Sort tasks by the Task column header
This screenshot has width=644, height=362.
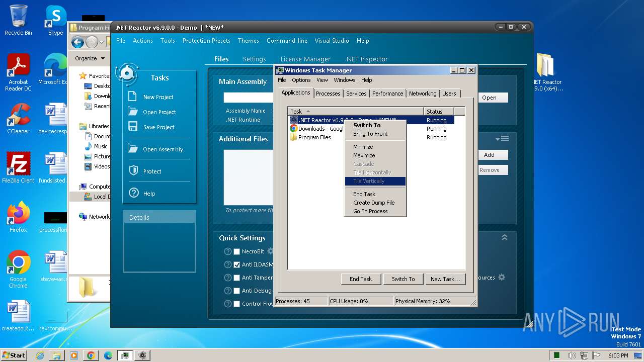[x=355, y=111]
